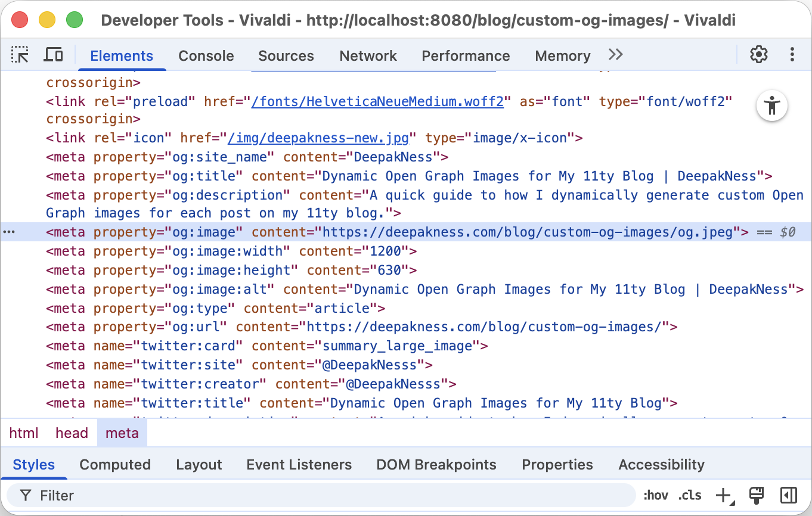Image resolution: width=812 pixels, height=516 pixels.
Task: Toggle the .cls element classes editor
Action: pyautogui.click(x=689, y=495)
